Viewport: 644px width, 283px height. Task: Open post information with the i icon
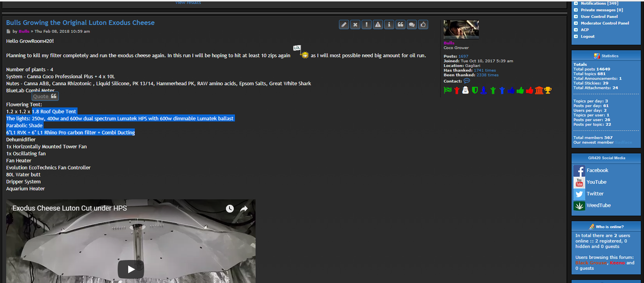point(389,25)
